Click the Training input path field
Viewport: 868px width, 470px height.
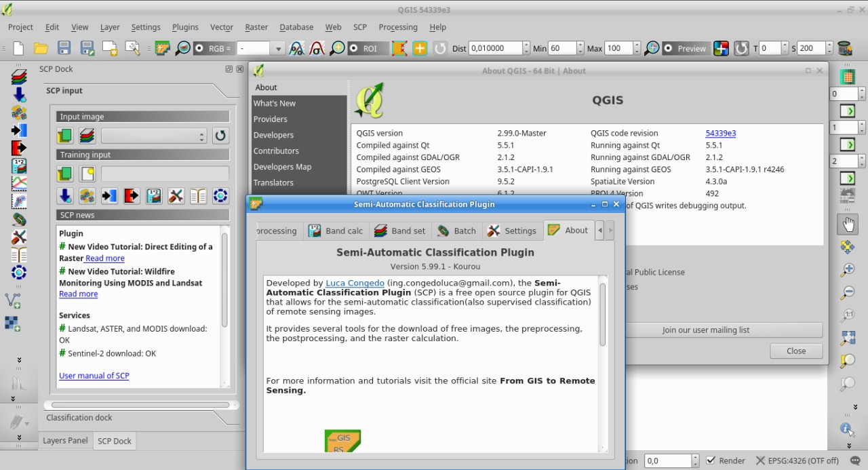(165, 174)
